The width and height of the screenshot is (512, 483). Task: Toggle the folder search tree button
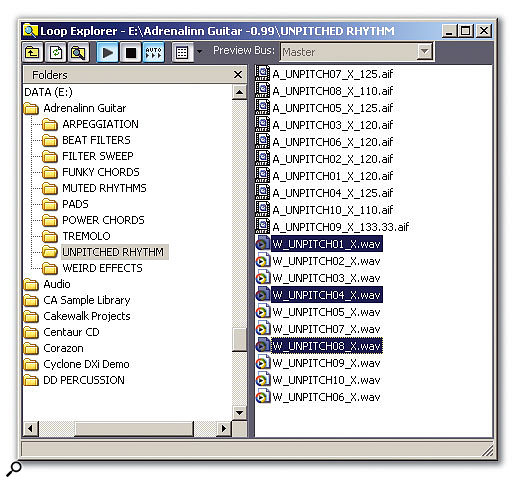(x=78, y=52)
